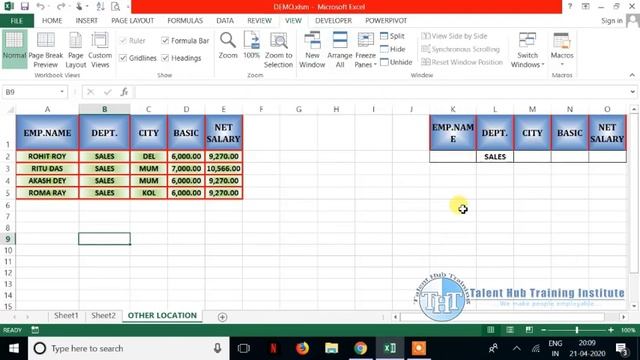Viewport: 640px width, 360px height.
Task: Click inside the formula bar input
Action: pos(381,92)
